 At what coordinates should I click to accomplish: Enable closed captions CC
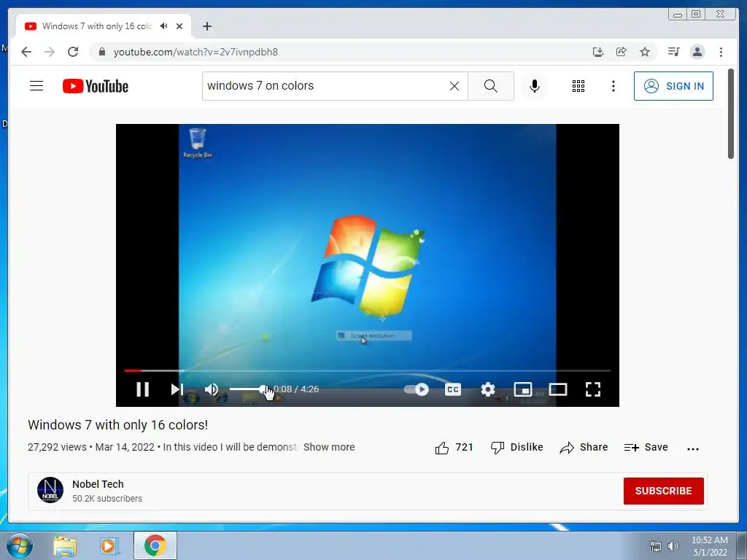pyautogui.click(x=452, y=389)
